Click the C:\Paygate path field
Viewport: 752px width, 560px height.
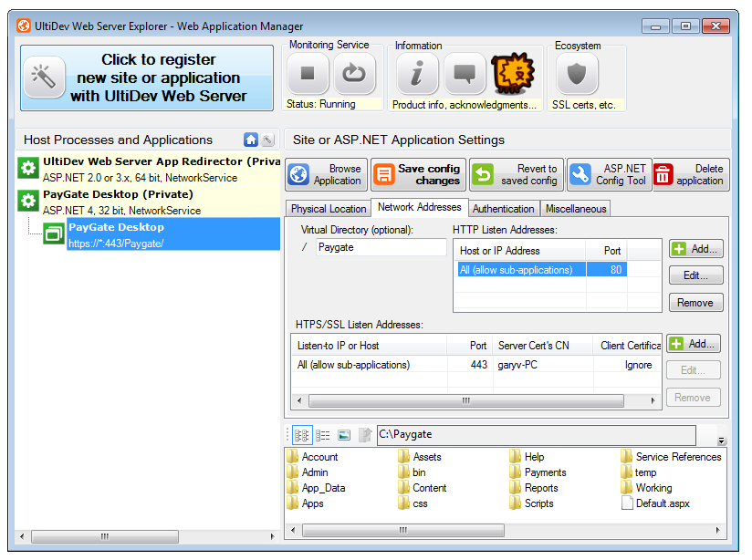click(x=537, y=434)
